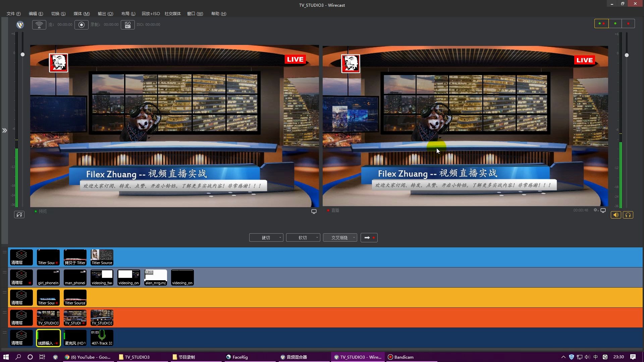Click the 预览 layer label bottom-left
The image size is (644, 362).
point(43,211)
